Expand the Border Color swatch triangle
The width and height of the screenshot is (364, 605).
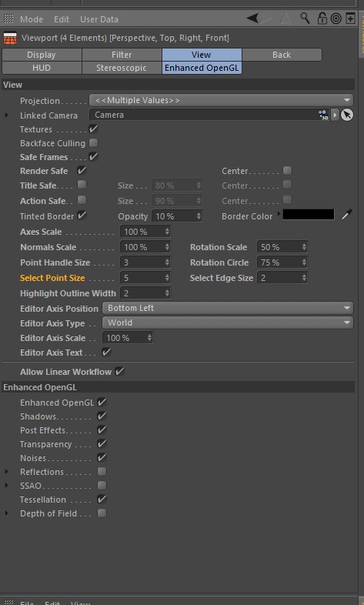click(279, 213)
